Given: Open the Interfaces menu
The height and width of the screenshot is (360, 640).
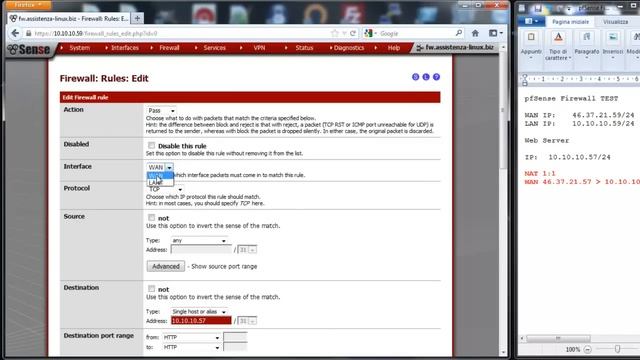Looking at the screenshot, I should point(125,48).
